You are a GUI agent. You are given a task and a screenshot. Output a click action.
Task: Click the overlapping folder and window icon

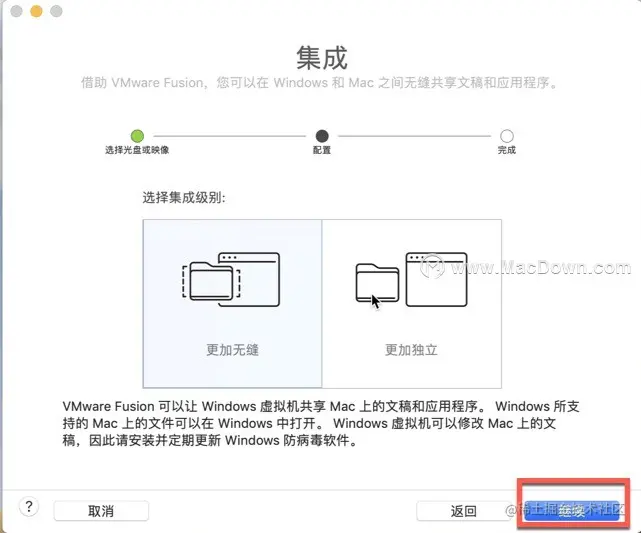(x=231, y=280)
